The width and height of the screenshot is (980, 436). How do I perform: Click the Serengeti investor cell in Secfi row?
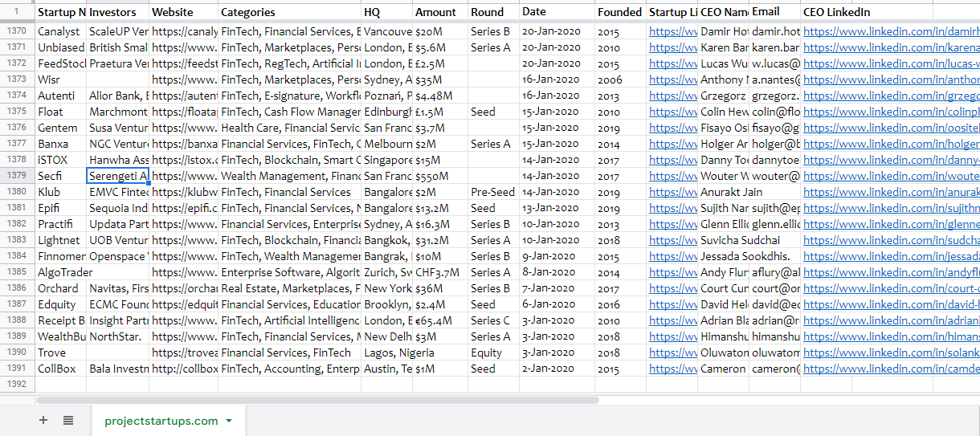tap(117, 176)
